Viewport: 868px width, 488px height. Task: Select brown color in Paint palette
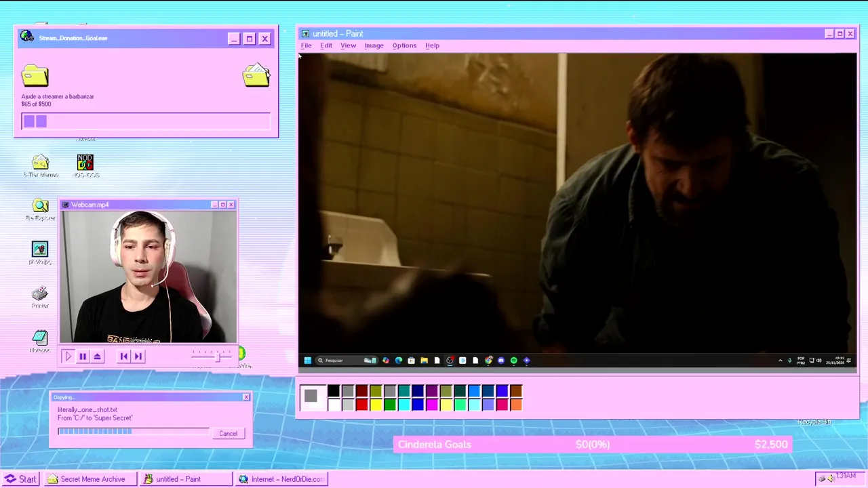click(x=516, y=391)
